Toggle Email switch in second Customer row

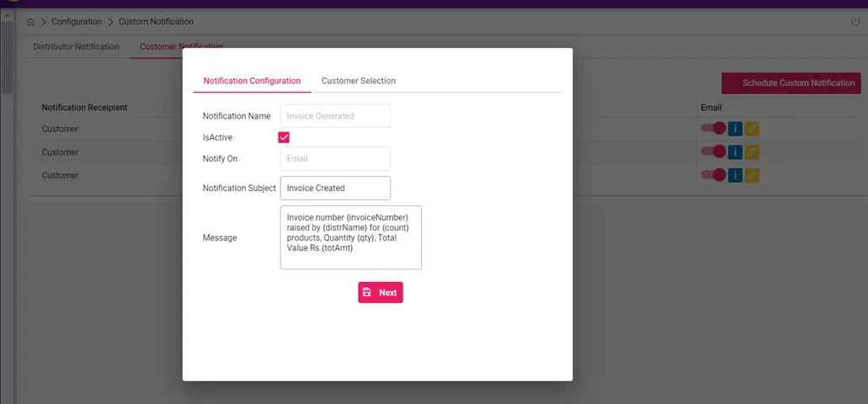(x=714, y=151)
